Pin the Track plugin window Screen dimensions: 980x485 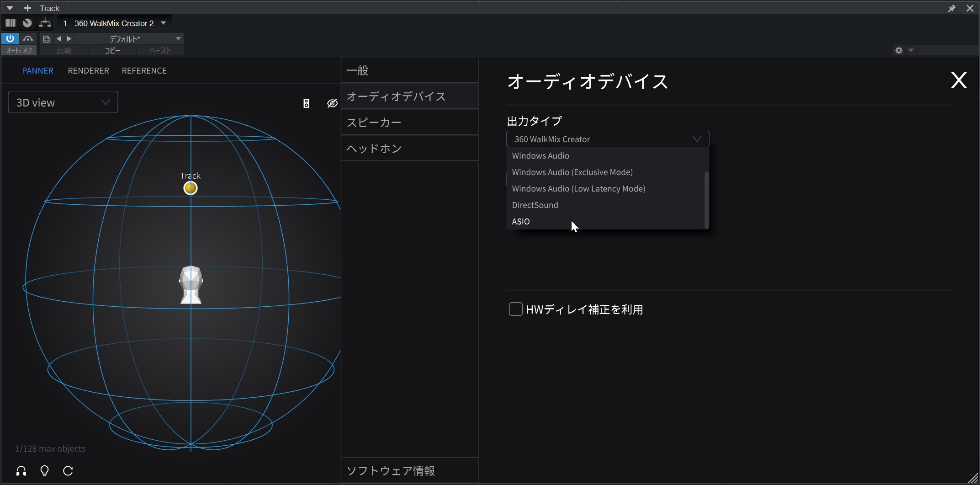click(952, 8)
